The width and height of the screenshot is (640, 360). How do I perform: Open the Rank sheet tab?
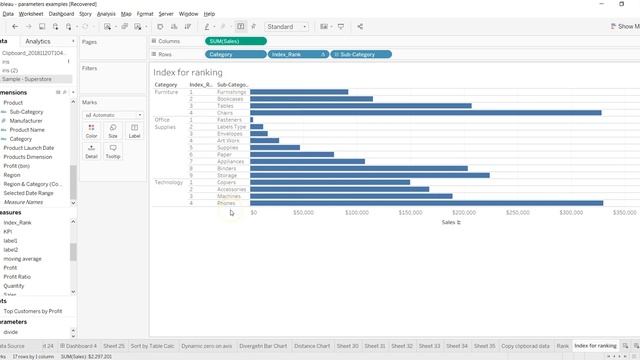562,346
